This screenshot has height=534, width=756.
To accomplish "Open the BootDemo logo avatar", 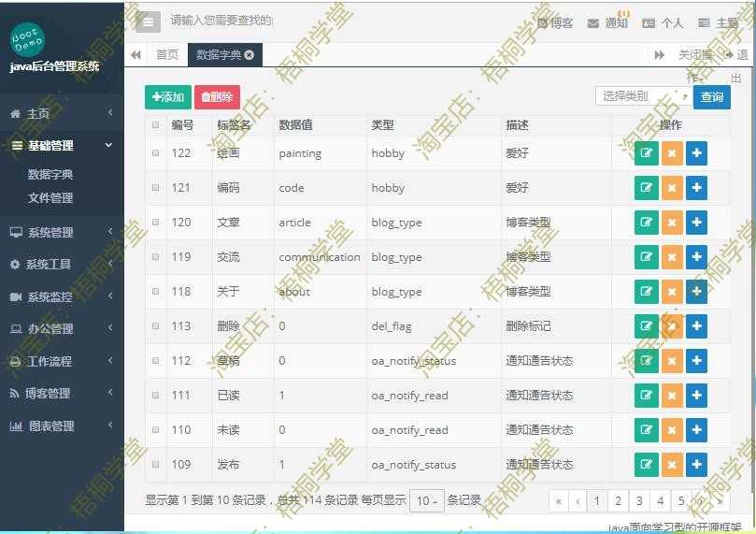I will coord(27,39).
